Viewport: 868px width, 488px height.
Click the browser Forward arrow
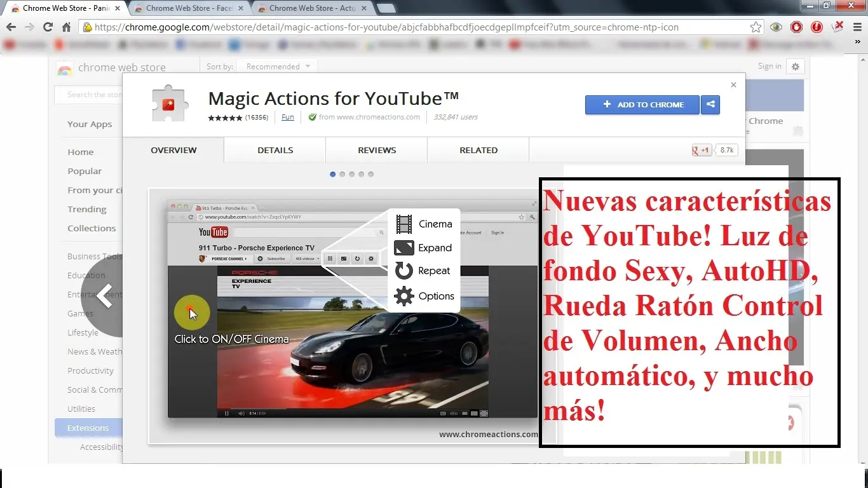(x=29, y=27)
